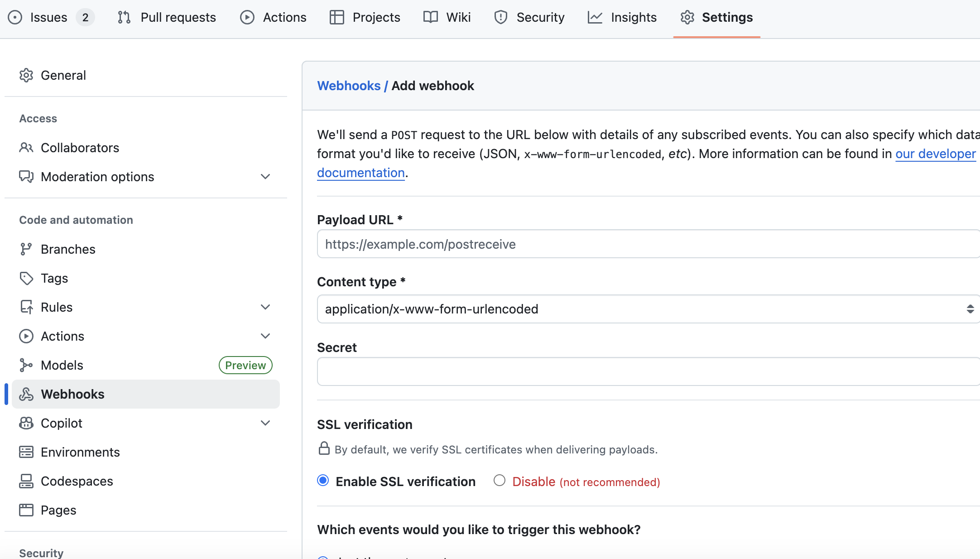Click the Branches git-branch icon
Image resolution: width=980 pixels, height=559 pixels.
(x=26, y=249)
